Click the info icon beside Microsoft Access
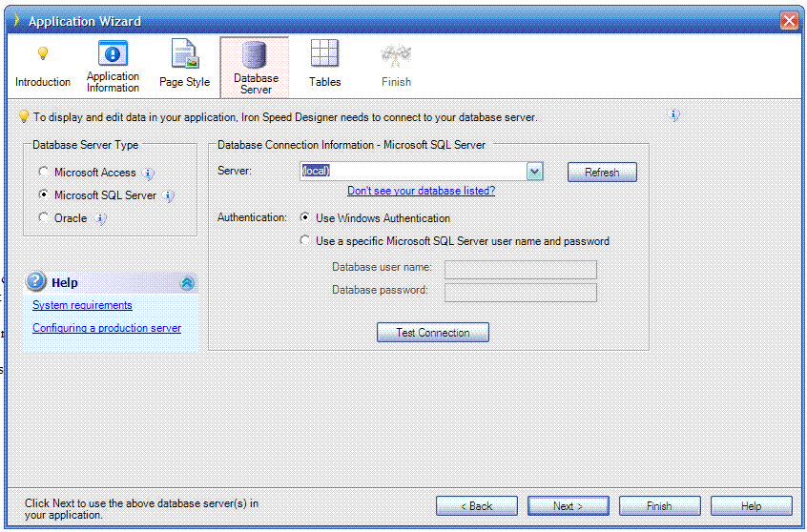The image size is (807, 532). (x=148, y=174)
